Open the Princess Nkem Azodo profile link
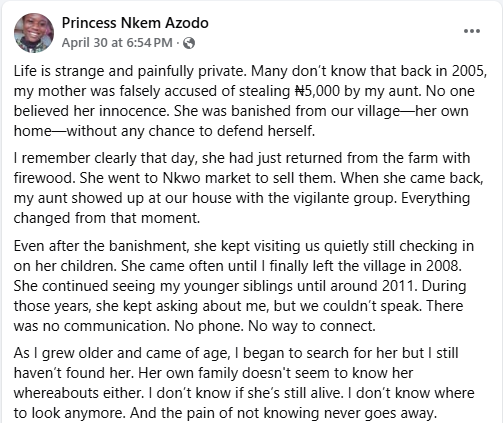The height and width of the screenshot is (423, 503). [135, 23]
